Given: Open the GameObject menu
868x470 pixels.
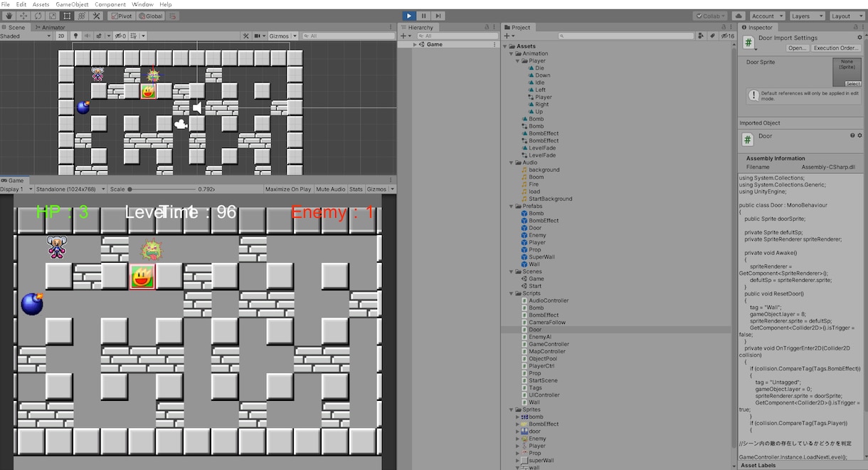Looking at the screenshot, I should tap(72, 4).
